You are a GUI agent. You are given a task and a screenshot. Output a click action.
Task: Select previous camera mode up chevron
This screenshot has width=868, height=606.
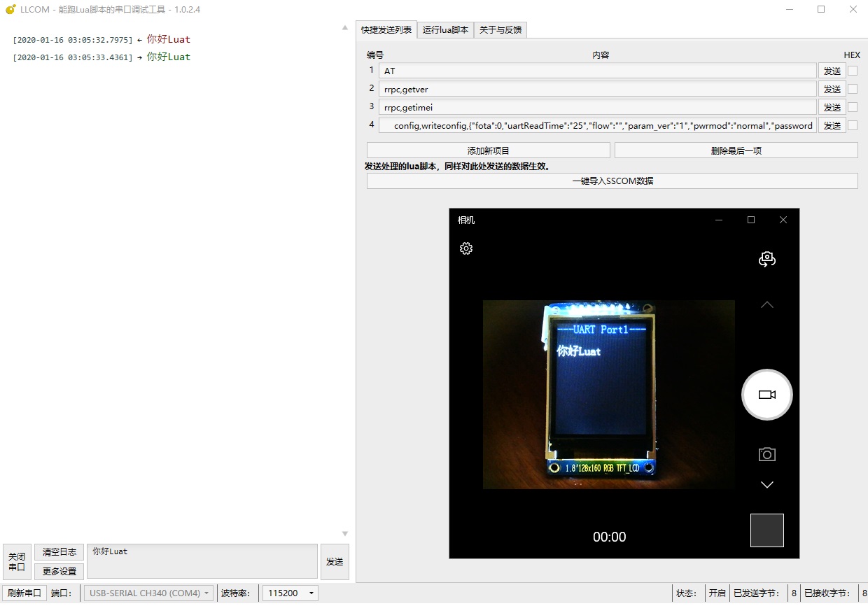(767, 304)
